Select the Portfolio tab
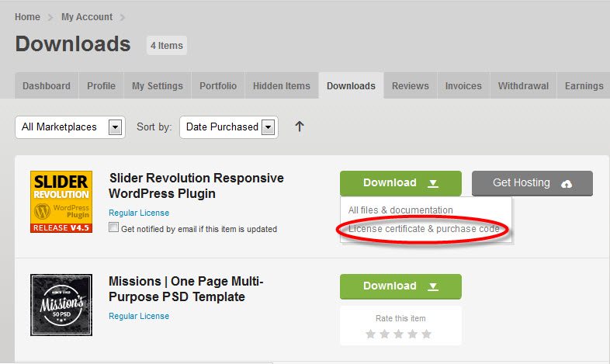This screenshot has height=364, width=610. pyautogui.click(x=218, y=85)
